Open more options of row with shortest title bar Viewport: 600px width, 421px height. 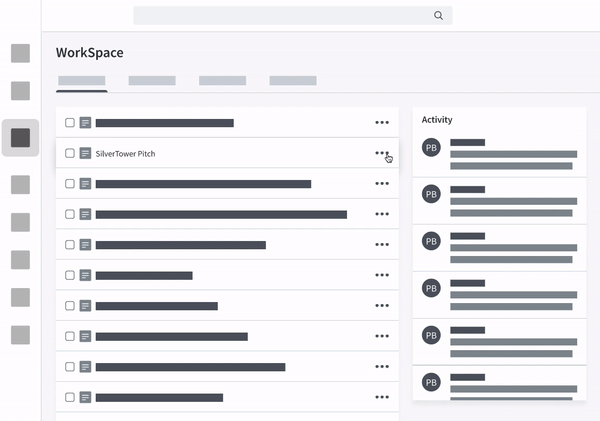point(382,275)
